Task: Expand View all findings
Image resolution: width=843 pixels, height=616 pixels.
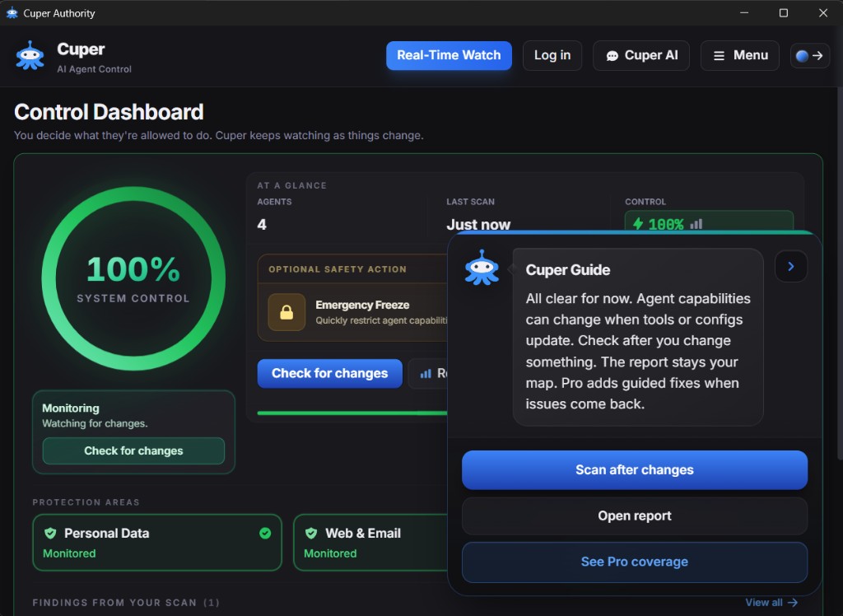Action: click(x=771, y=602)
